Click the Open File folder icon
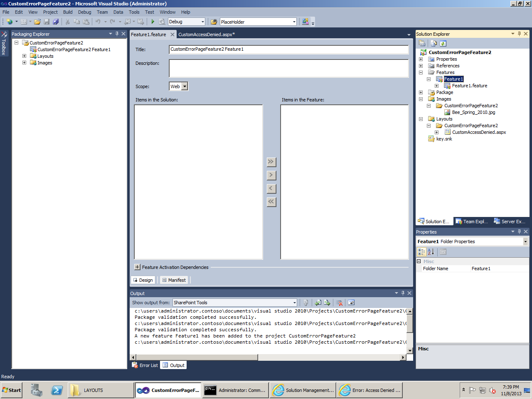The height and width of the screenshot is (399, 532). pyautogui.click(x=37, y=22)
